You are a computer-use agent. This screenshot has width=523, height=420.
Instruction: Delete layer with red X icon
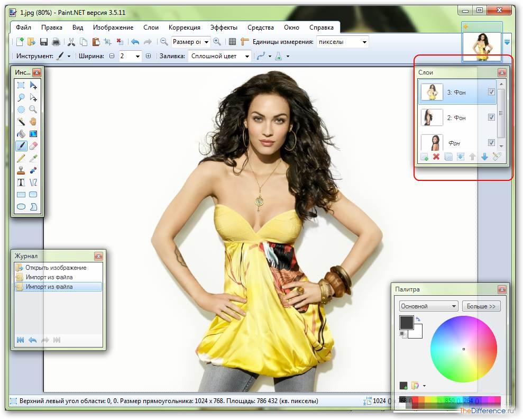coord(436,157)
